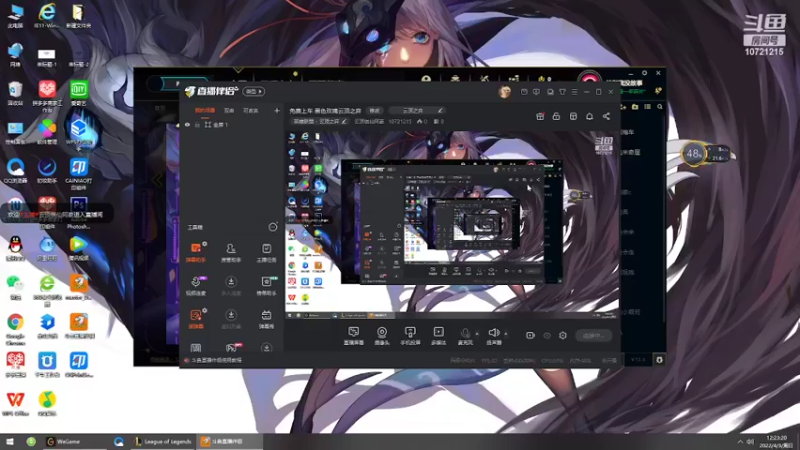
Task: Edit the game category tag below the stream title
Action: pyautogui.click(x=319, y=121)
